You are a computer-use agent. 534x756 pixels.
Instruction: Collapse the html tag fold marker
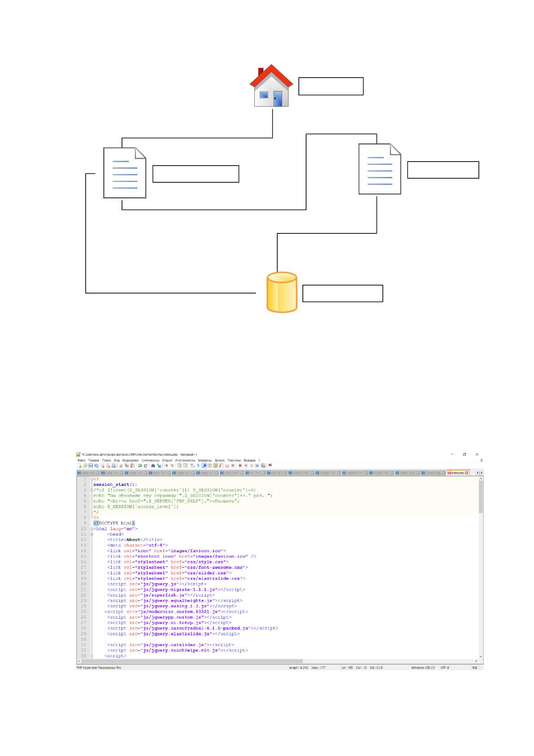pos(92,529)
